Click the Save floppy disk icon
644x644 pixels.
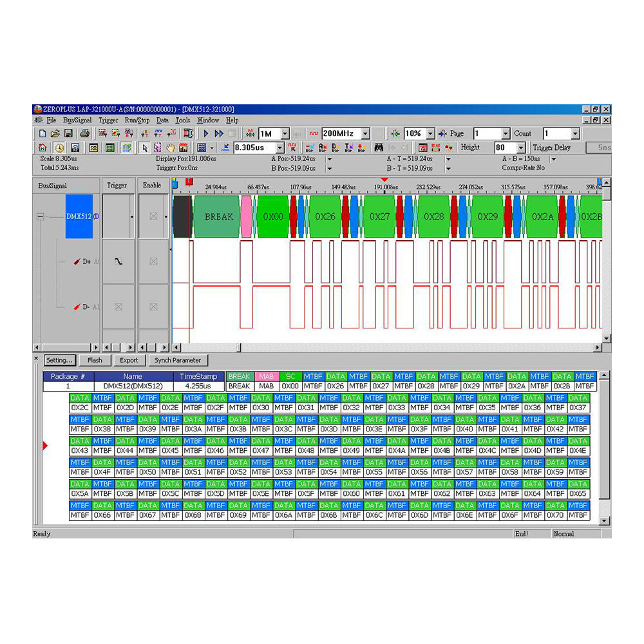[68, 133]
